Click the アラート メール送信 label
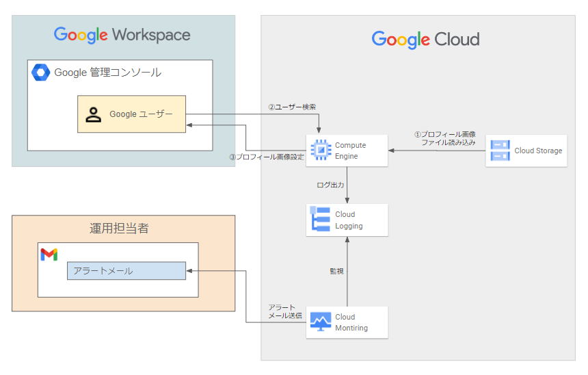Screen dimensions: 588x375 pos(284,311)
